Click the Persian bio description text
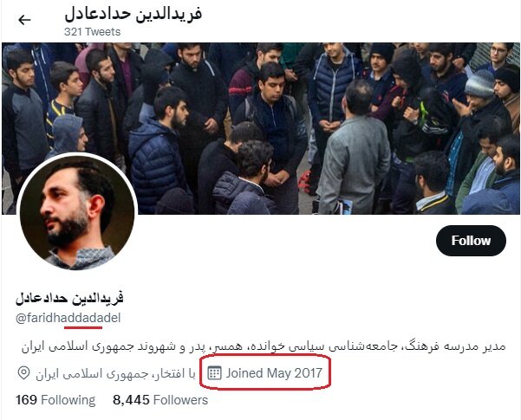 [264, 346]
